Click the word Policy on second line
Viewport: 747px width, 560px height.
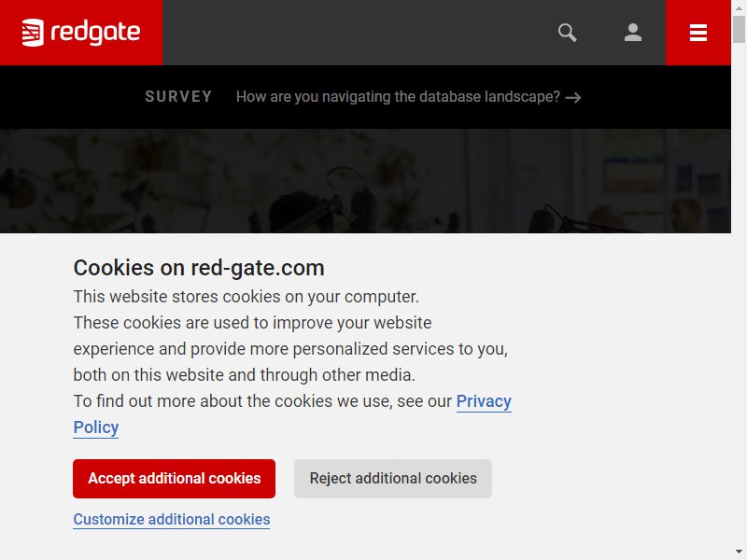point(96,427)
